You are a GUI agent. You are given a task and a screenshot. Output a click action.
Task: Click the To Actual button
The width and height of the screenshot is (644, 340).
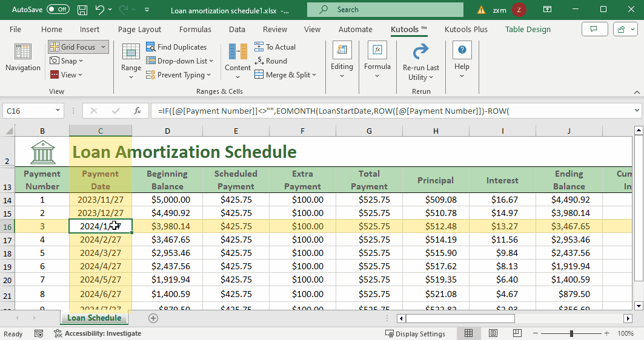[x=275, y=47]
